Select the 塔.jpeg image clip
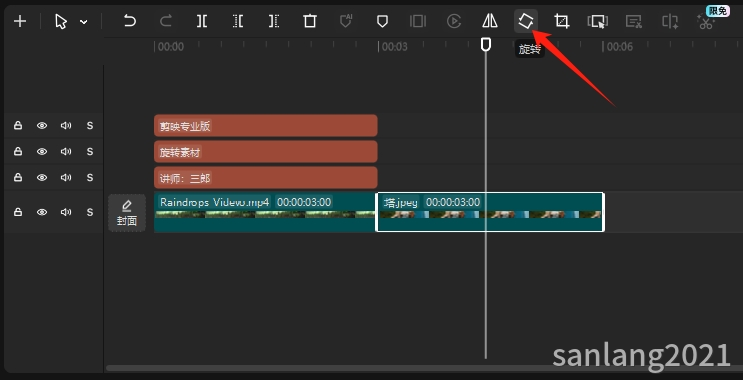The image size is (743, 380). (490, 212)
